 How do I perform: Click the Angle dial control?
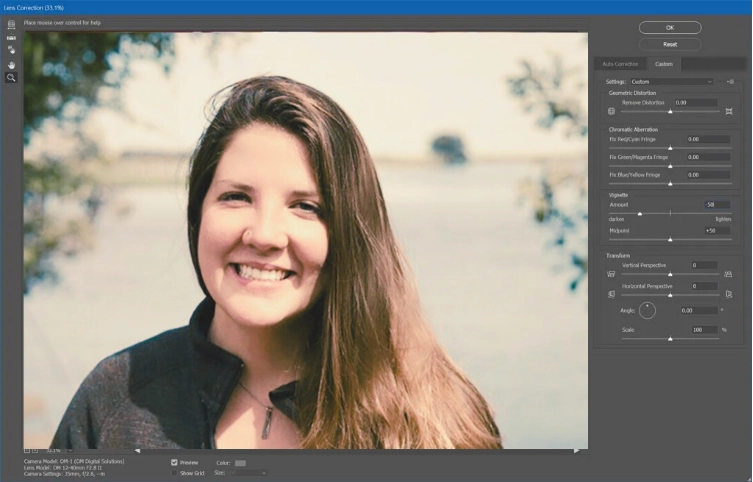coord(647,311)
